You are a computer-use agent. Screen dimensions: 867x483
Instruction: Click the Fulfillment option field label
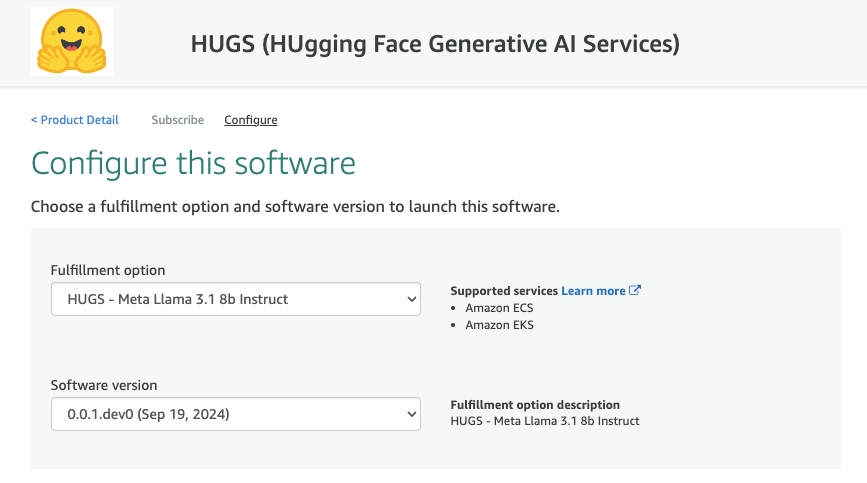click(108, 270)
